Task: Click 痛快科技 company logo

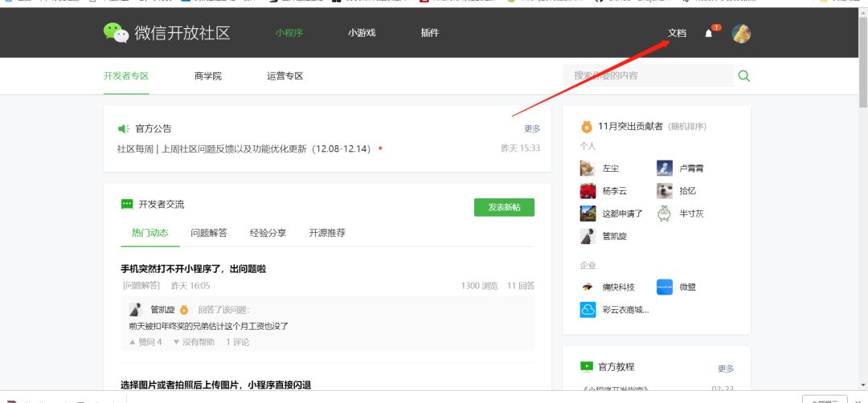Action: coord(588,287)
